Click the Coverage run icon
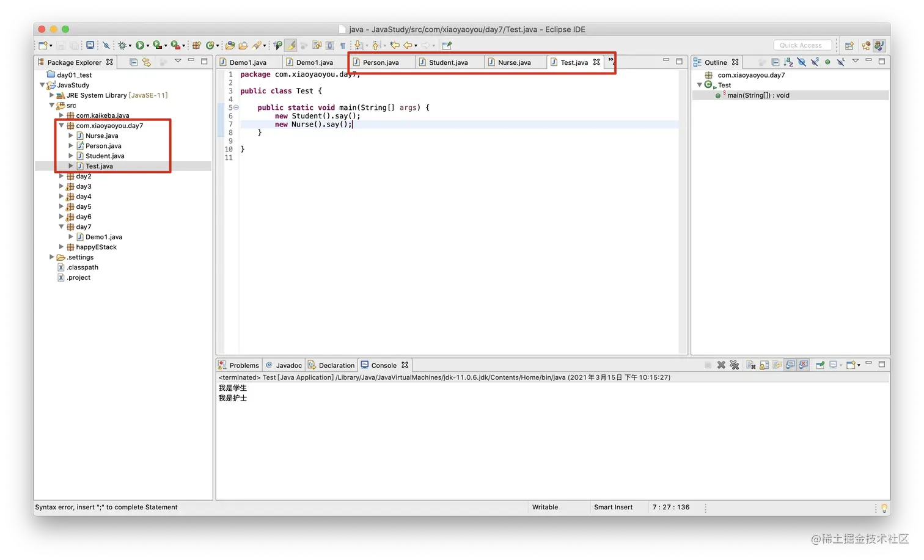The width and height of the screenshot is (924, 560). (157, 45)
